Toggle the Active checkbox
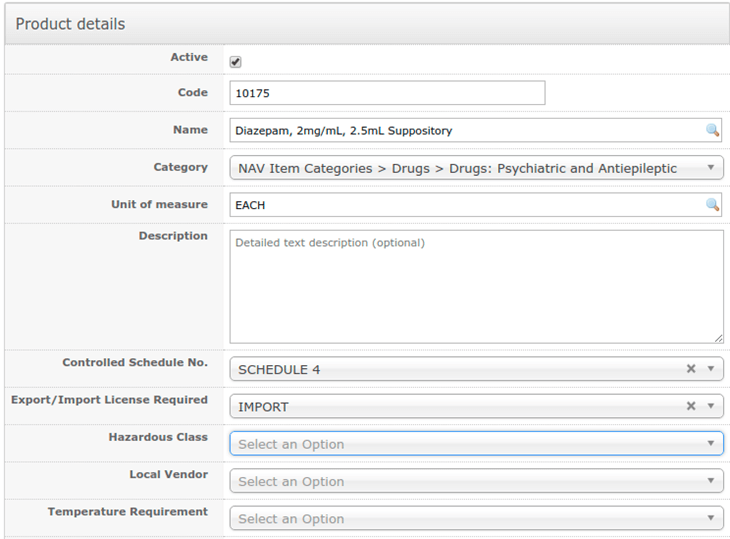This screenshot has width=730, height=539. click(236, 61)
